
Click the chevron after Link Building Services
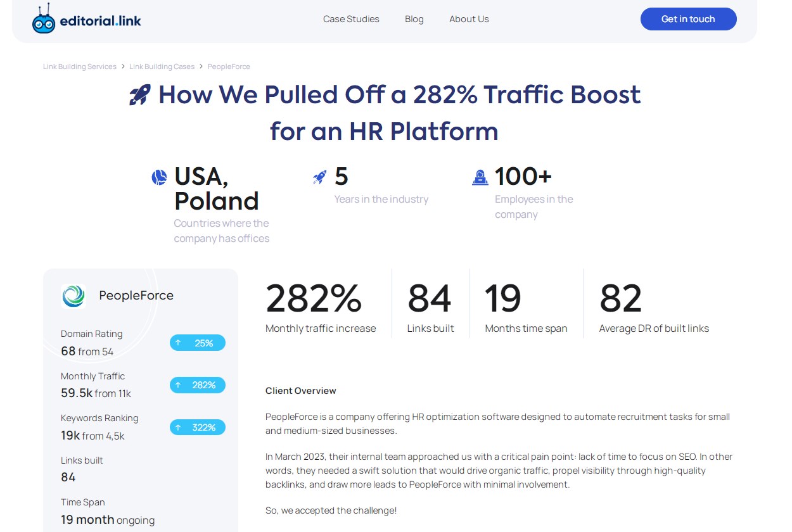click(123, 66)
